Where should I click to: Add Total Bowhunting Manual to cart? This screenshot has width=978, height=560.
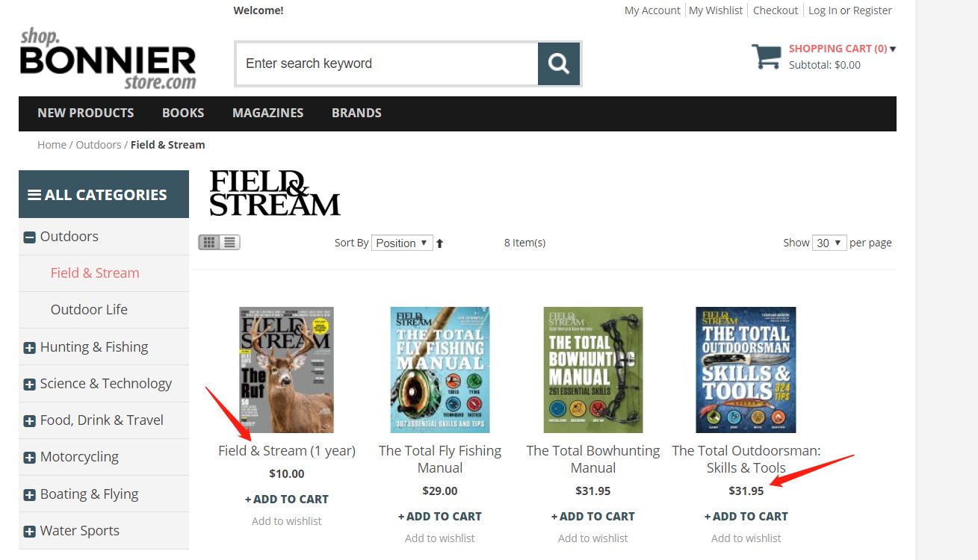(593, 517)
